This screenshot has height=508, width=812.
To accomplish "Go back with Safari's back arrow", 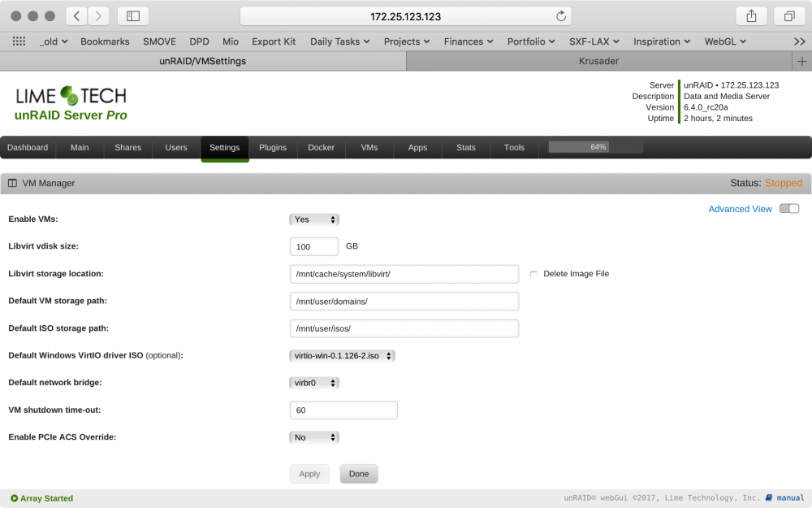I will point(76,16).
